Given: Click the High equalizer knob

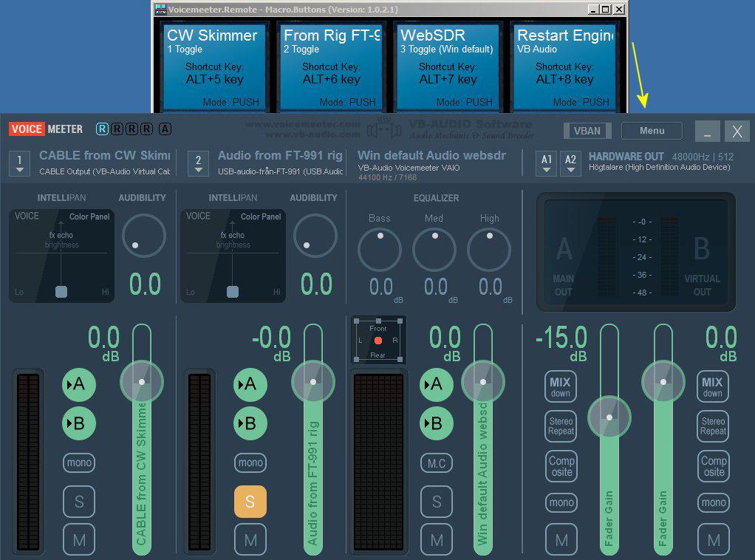Looking at the screenshot, I should pos(489,250).
